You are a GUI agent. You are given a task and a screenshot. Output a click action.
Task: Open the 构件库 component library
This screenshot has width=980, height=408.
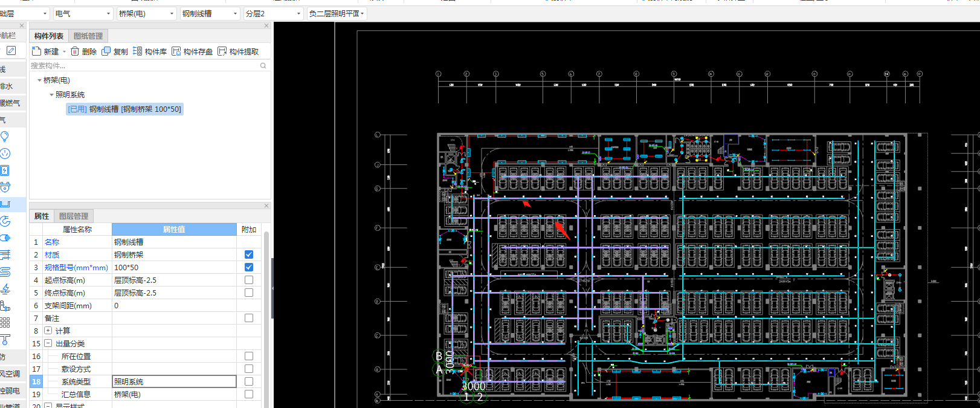tap(150, 51)
